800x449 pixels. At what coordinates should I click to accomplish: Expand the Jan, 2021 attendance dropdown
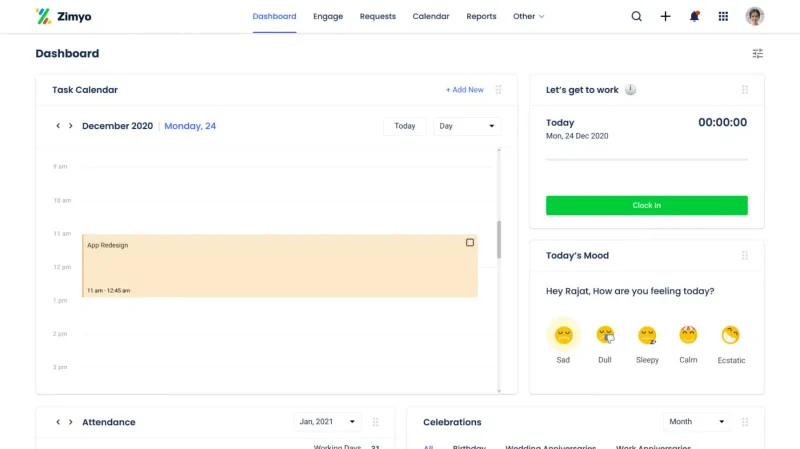pos(325,422)
